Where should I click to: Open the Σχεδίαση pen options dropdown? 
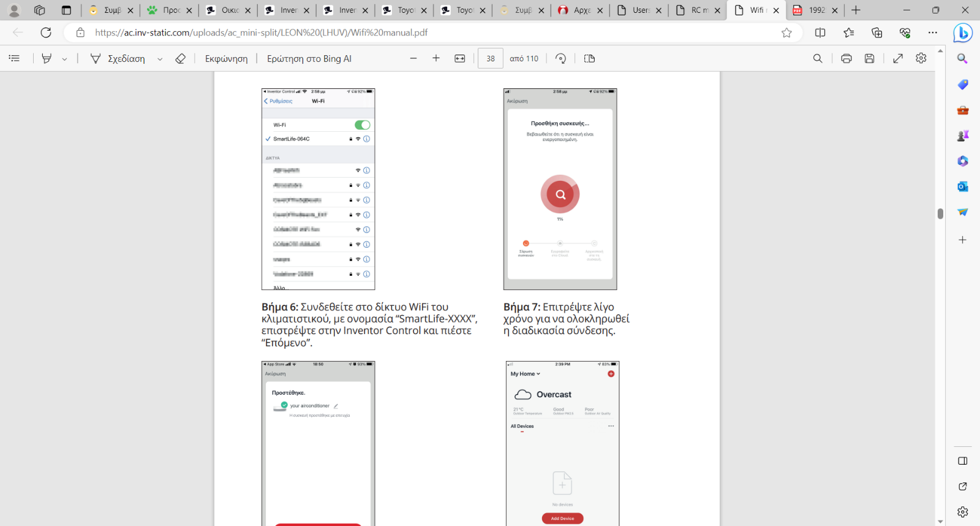pyautogui.click(x=160, y=59)
